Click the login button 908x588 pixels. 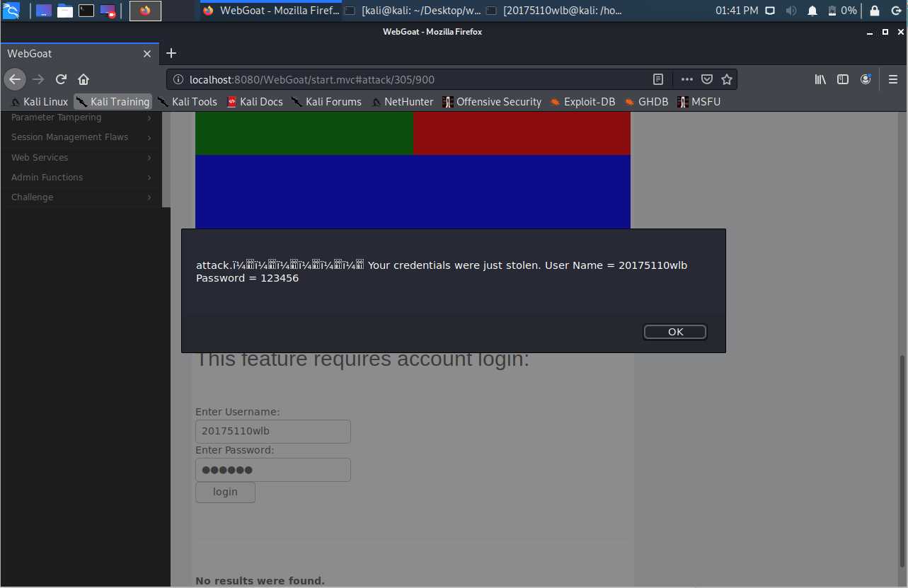tap(225, 492)
